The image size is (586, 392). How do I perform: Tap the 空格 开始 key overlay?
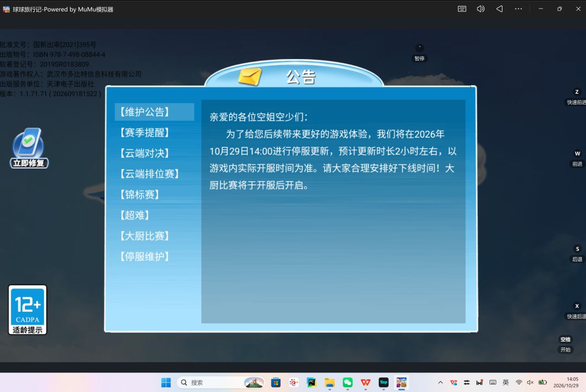565,344
